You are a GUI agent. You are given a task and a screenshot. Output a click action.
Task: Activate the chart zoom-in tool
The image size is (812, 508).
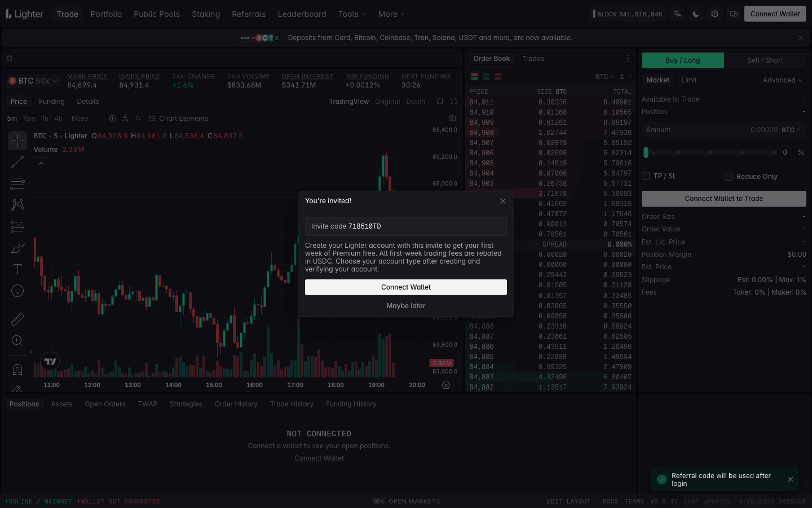tap(17, 340)
